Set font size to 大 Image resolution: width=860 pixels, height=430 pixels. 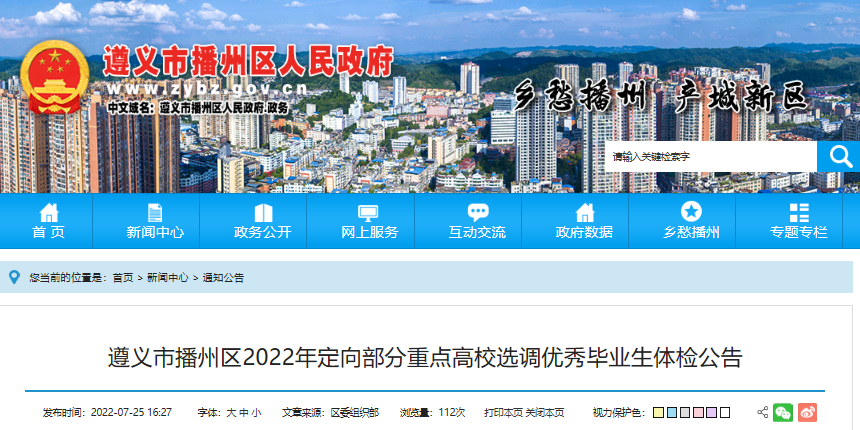(230, 412)
